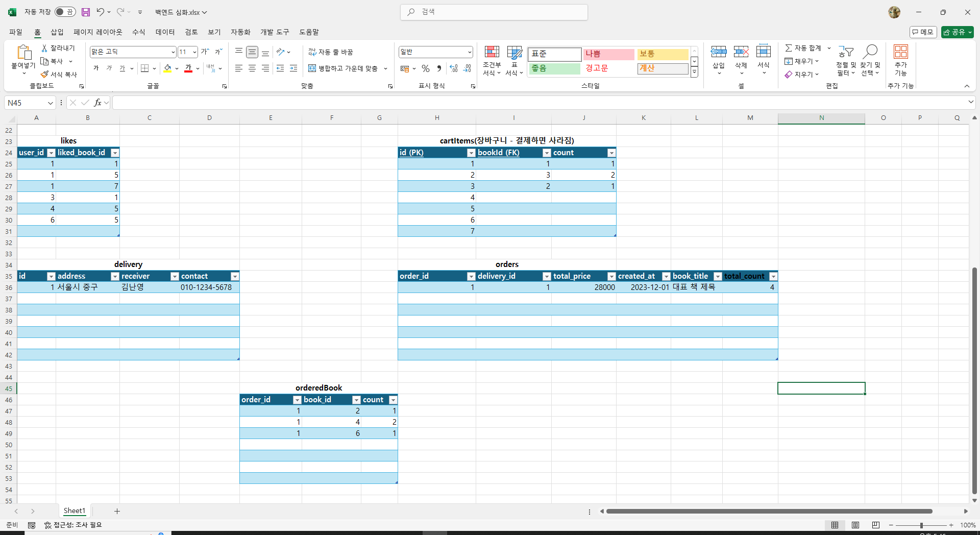This screenshot has height=535, width=980.
Task: Click the Percent Style icon
Action: tap(426, 68)
